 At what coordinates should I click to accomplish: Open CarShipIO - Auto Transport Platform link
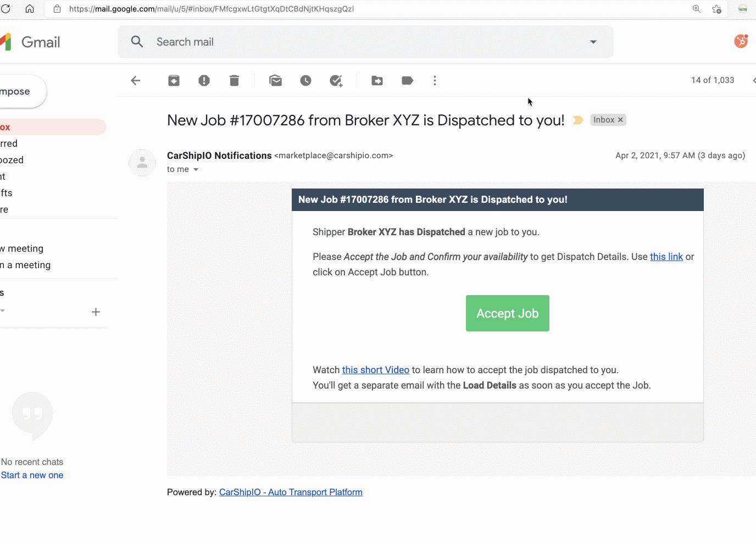pyautogui.click(x=291, y=492)
